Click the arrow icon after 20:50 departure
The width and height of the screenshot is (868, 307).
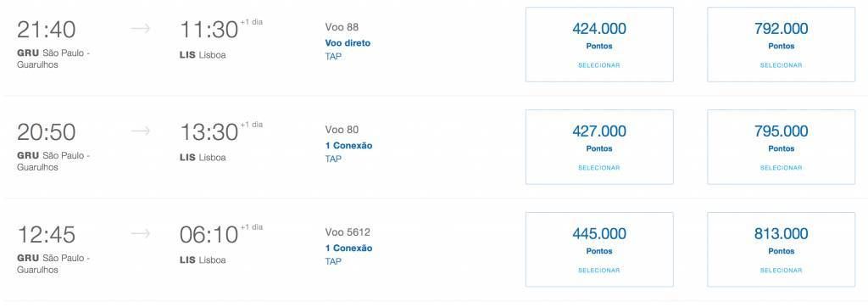coord(140,131)
